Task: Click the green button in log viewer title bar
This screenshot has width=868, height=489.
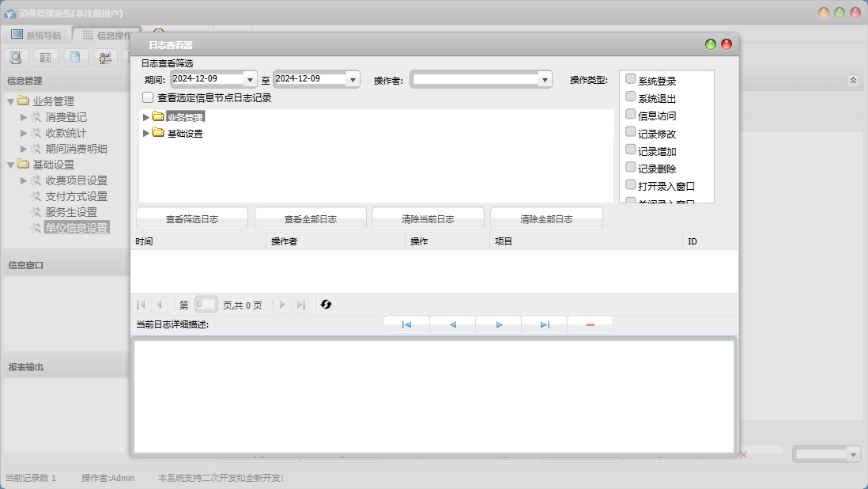Action: click(711, 44)
